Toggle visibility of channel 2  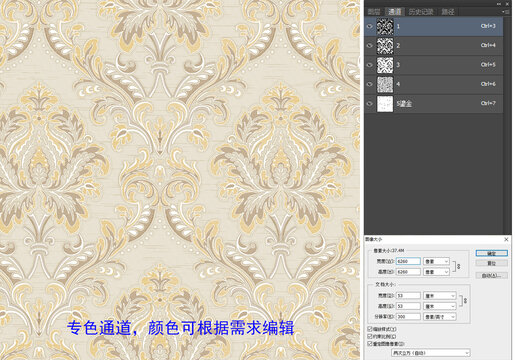pos(369,46)
